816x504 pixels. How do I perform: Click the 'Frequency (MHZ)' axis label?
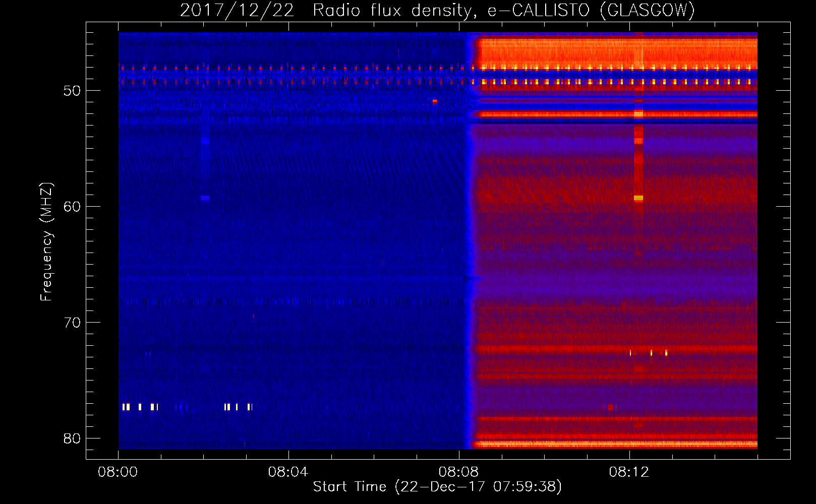pyautogui.click(x=46, y=242)
